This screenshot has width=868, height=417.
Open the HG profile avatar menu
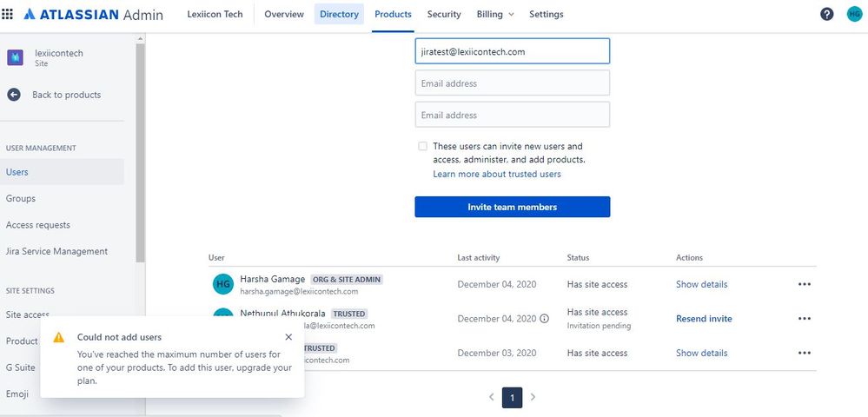tap(854, 15)
